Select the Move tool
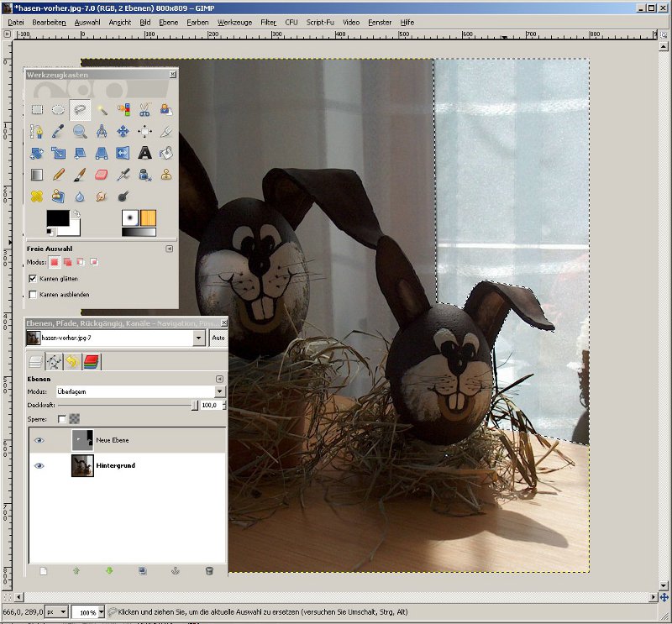Screen dimensions: 672x624 (123, 131)
